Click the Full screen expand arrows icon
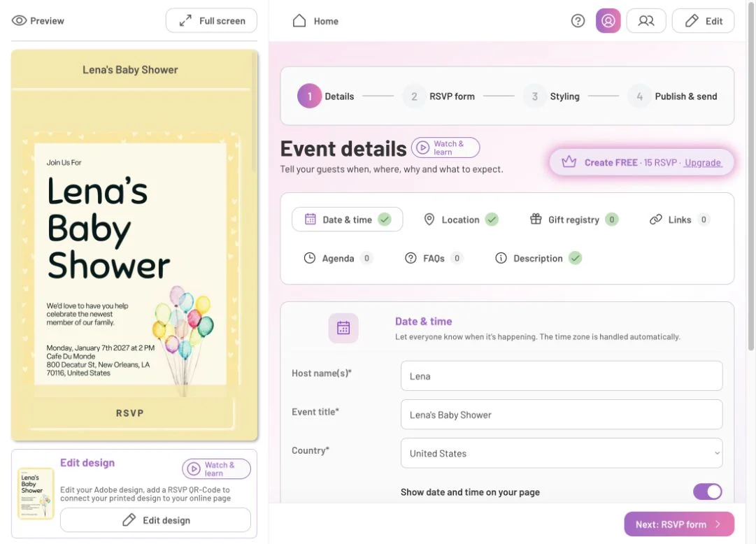This screenshot has width=756, height=544. click(185, 21)
